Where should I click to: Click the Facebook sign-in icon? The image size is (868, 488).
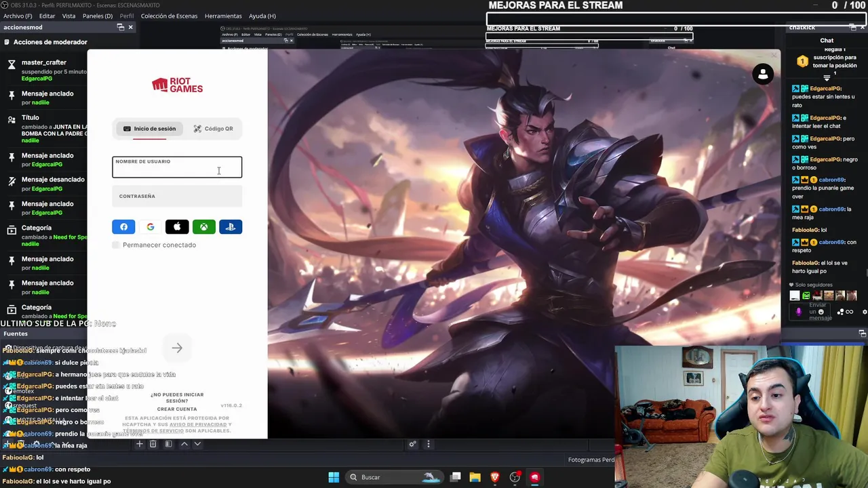[x=123, y=227]
